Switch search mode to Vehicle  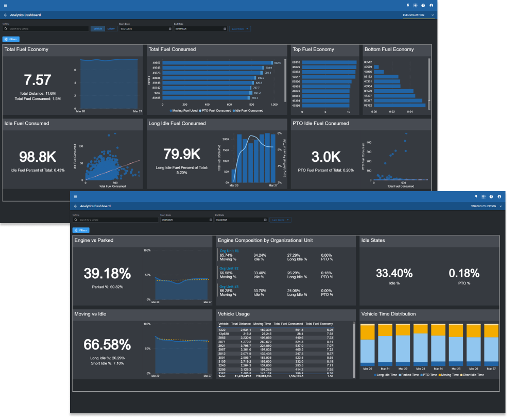pos(97,28)
